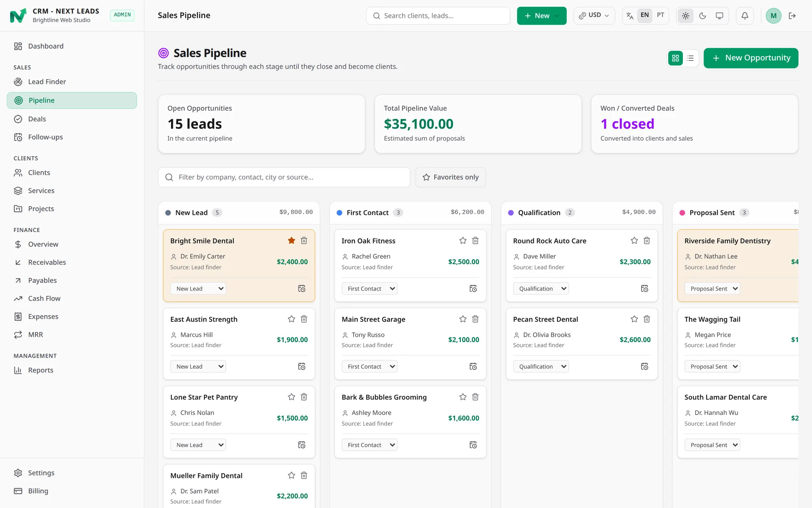The width and height of the screenshot is (812, 508).
Task: Select light theme sun icon
Action: click(x=686, y=16)
